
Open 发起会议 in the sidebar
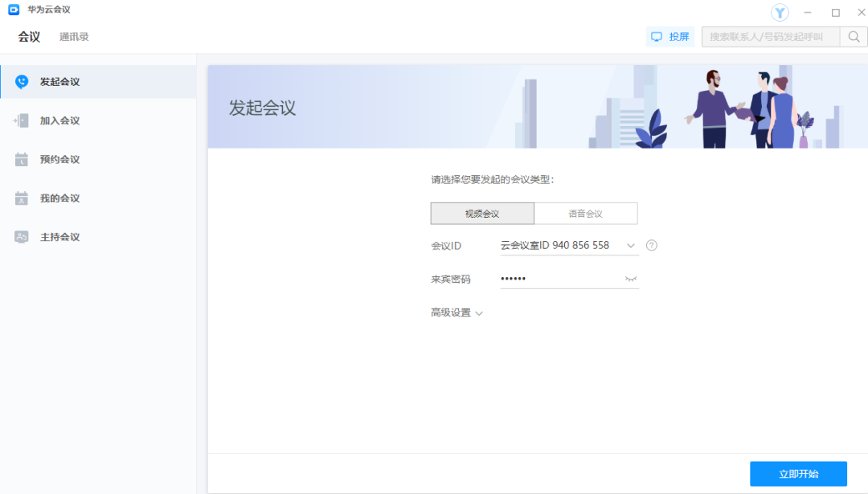tap(99, 82)
